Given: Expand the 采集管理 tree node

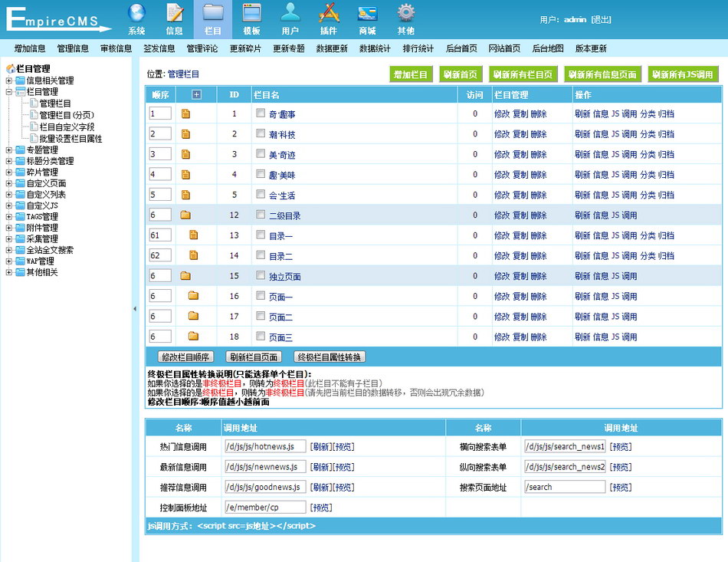Looking at the screenshot, I should click(9, 238).
